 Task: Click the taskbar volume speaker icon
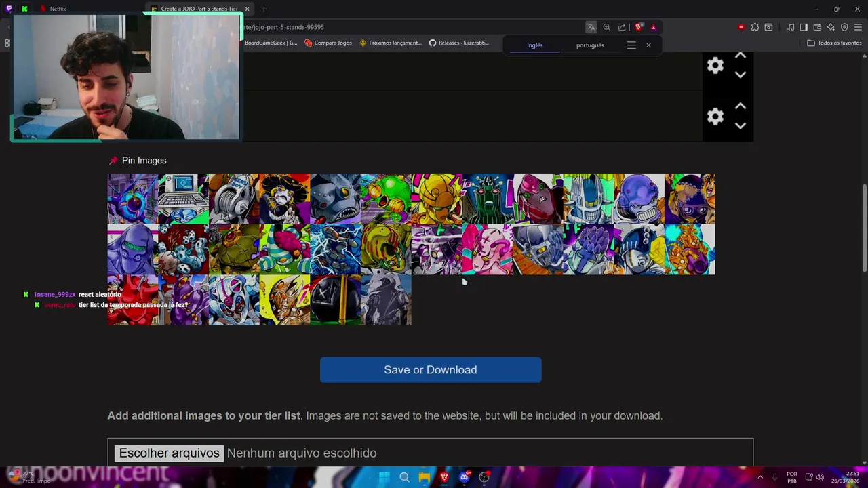pos(819,477)
